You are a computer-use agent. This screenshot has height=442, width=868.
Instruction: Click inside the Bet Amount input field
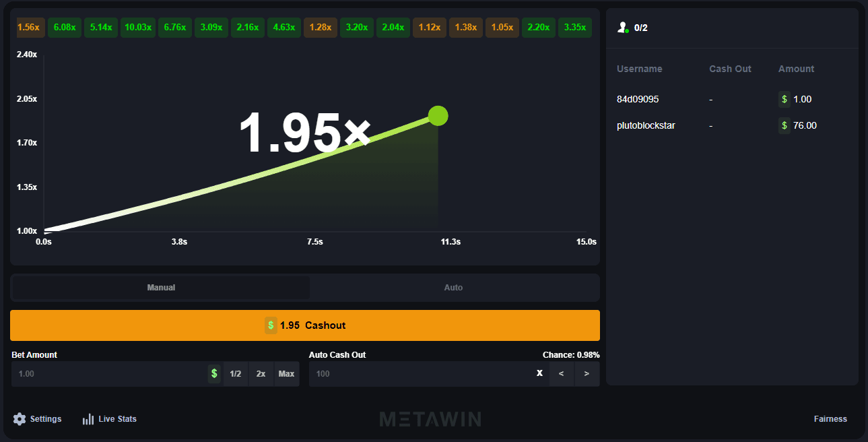(x=101, y=373)
